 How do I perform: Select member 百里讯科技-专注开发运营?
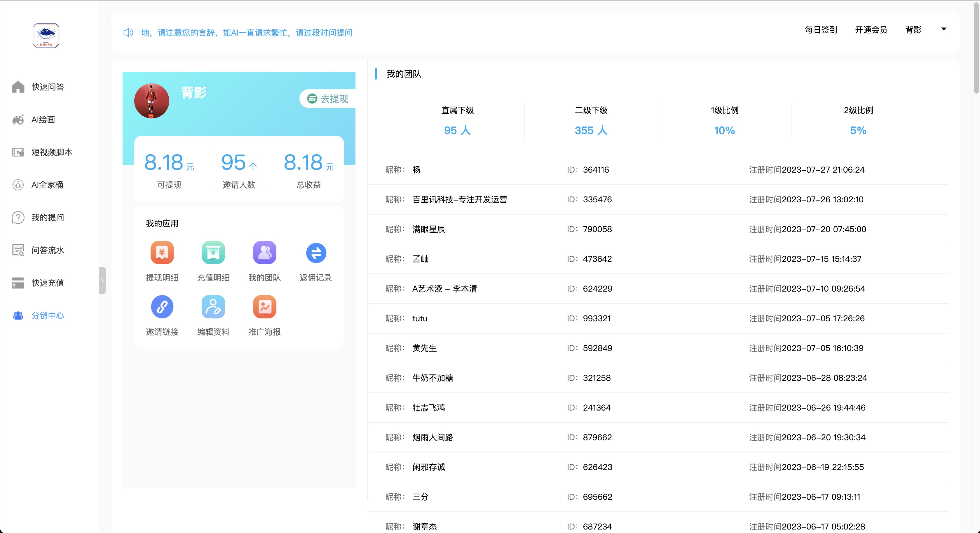(460, 200)
